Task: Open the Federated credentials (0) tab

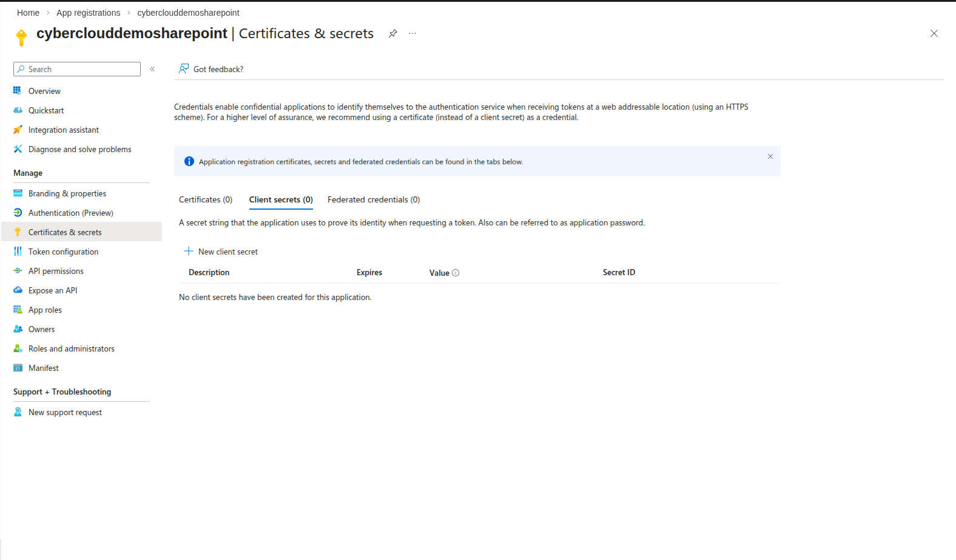Action: [x=374, y=199]
